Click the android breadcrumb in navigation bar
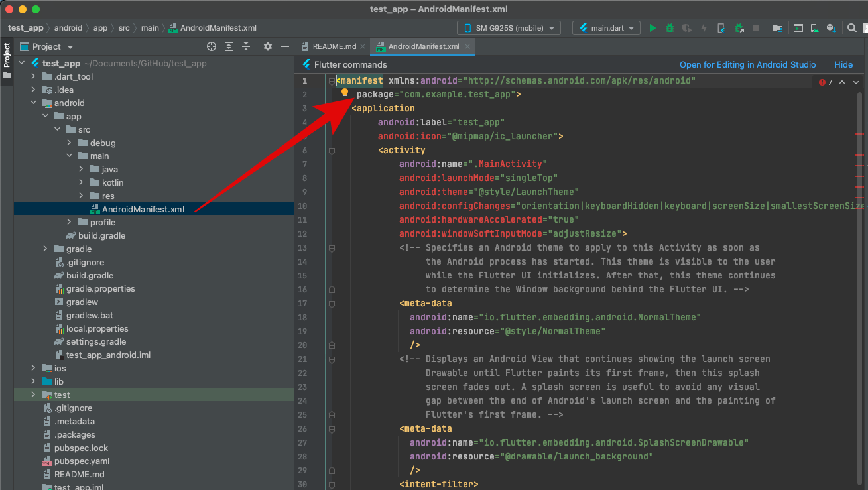This screenshot has width=868, height=490. tap(68, 28)
